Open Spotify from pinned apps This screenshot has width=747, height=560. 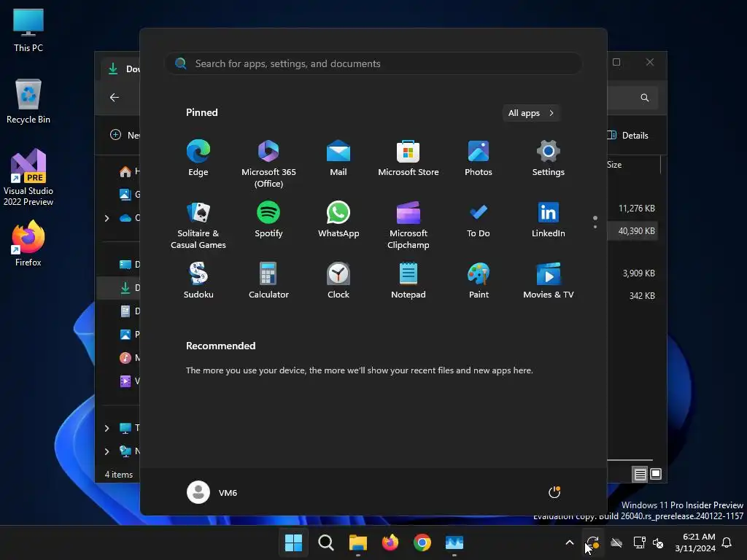tap(268, 219)
